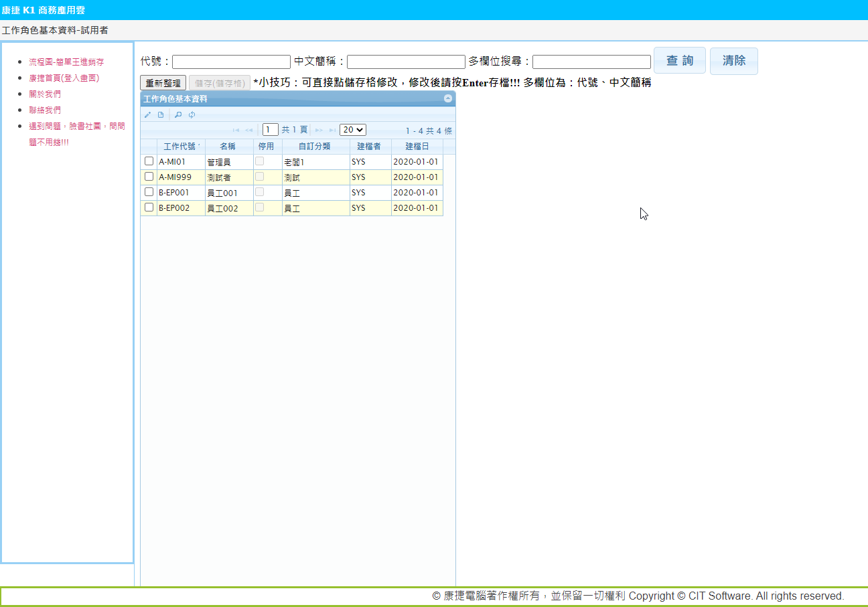This screenshot has width=868, height=607.
Task: Collapse the 工作角色基本資料 grid panel
Action: tap(448, 99)
